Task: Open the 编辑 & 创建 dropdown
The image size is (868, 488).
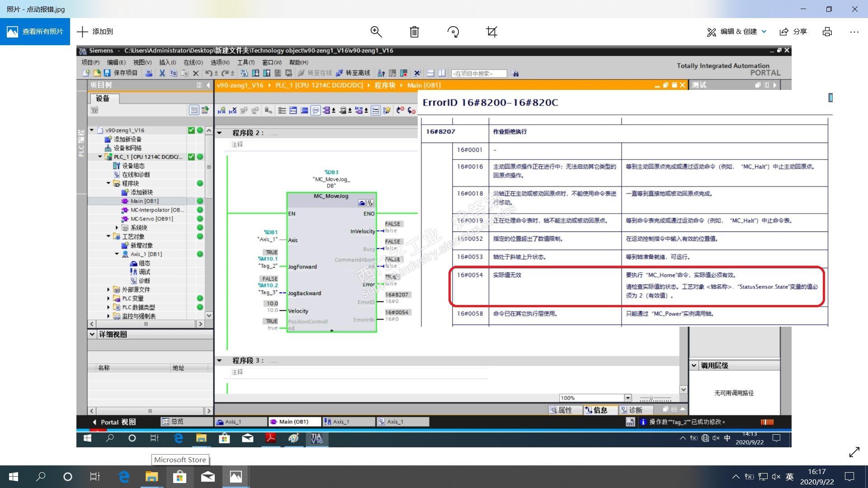Action: tap(737, 32)
